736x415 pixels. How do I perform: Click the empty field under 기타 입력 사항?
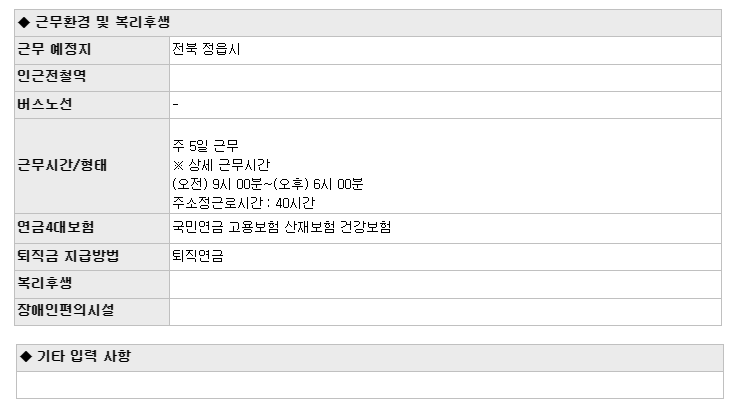click(x=370, y=385)
